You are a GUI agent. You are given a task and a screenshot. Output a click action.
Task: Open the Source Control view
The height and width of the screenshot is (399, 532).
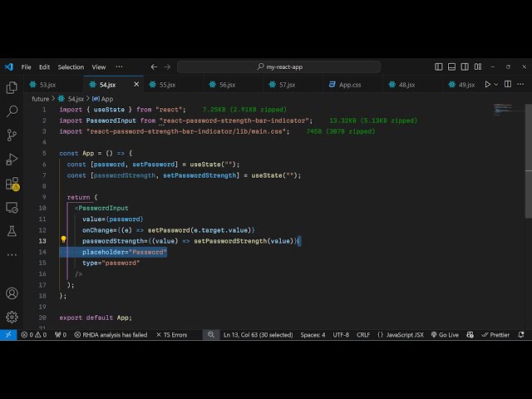point(12,135)
